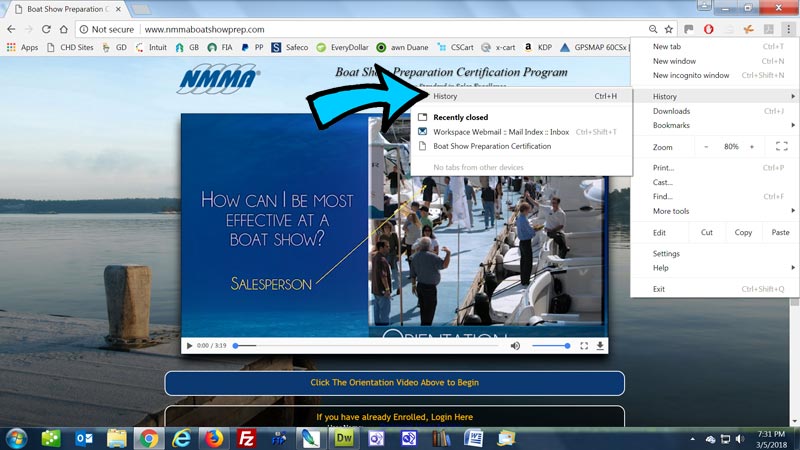This screenshot has height=450, width=800.
Task: Choose Find from Chrome menu
Action: pyautogui.click(x=714, y=196)
